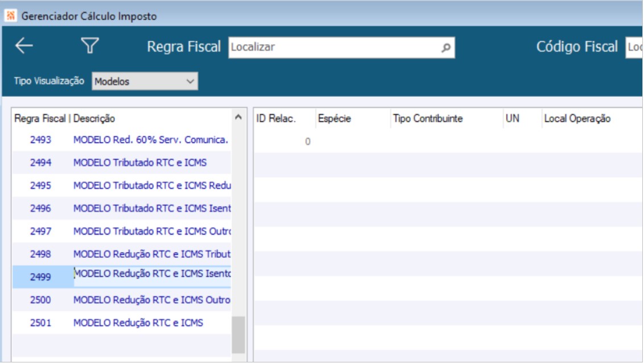This screenshot has height=363, width=644.
Task: Click the Local Operação column header
Action: (x=577, y=119)
